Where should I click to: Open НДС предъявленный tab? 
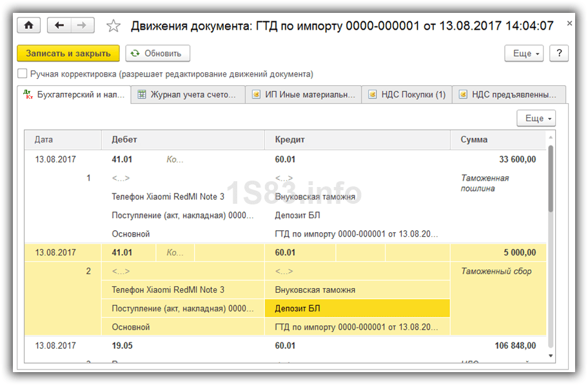[x=509, y=95]
